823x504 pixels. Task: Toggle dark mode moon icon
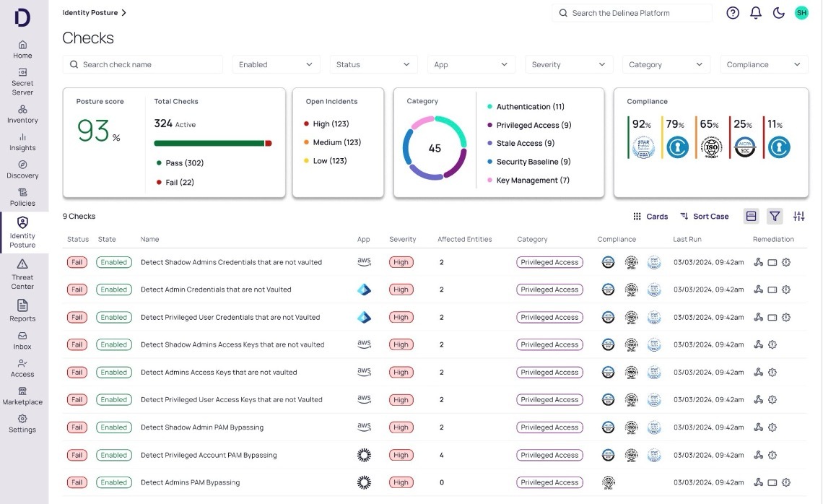tap(779, 13)
